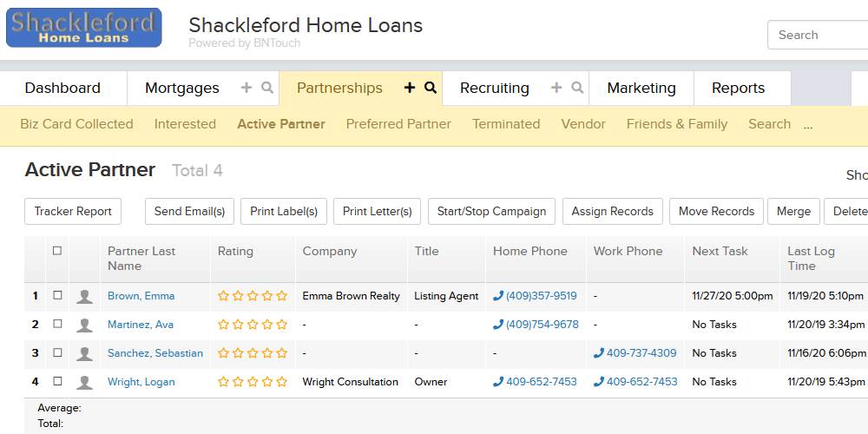868x434 pixels.
Task: Expand the ellipsis for more partnership categories
Action: (807, 126)
